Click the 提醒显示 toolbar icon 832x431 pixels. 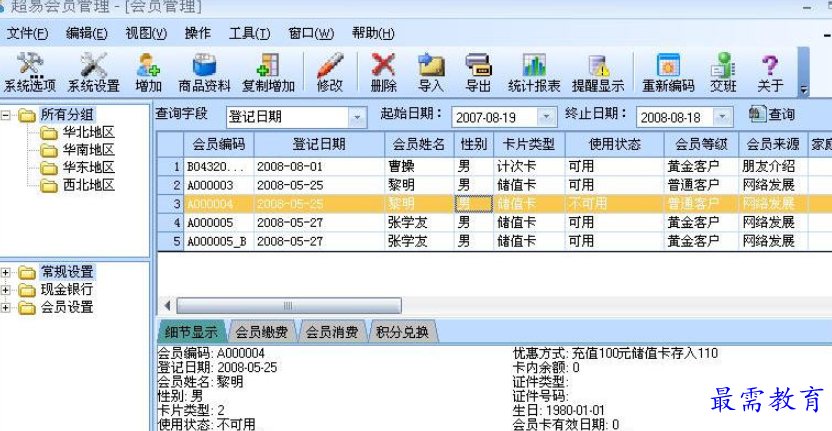598,73
